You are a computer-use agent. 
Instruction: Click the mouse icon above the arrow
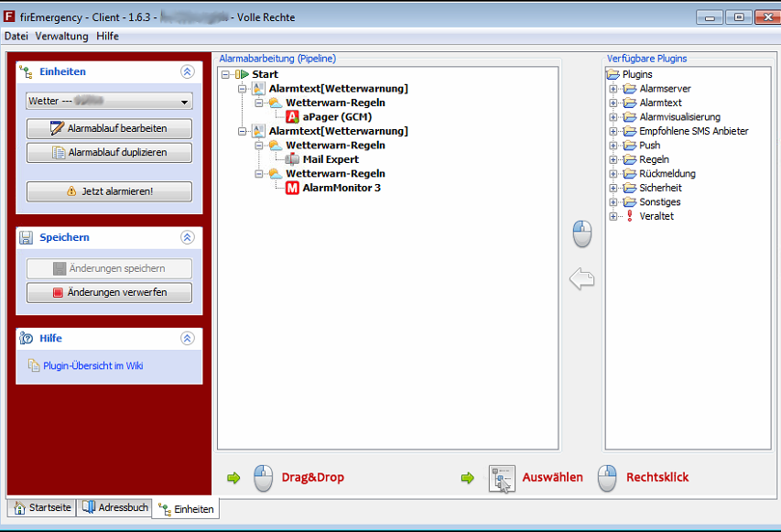tap(582, 233)
